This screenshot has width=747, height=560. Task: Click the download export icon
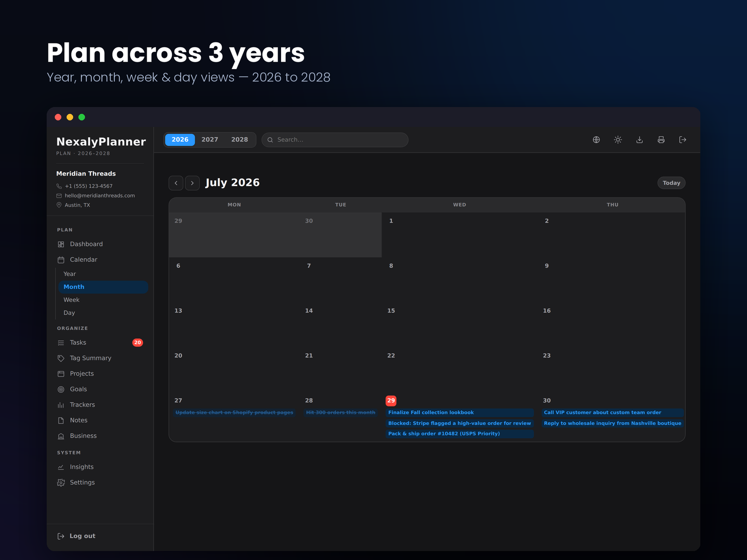pyautogui.click(x=640, y=140)
